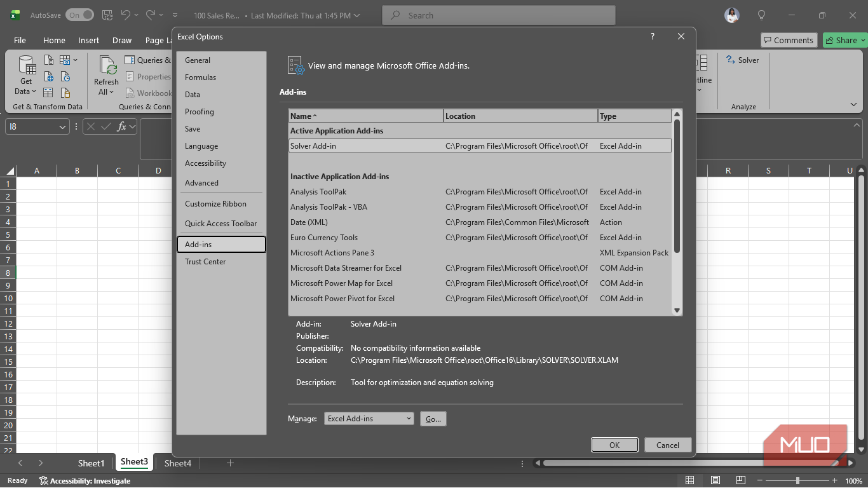Switch to Normal view in status bar
This screenshot has height=488, width=868.
click(x=689, y=480)
